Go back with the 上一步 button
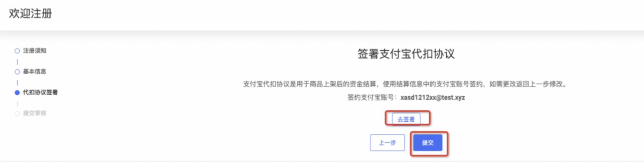The width and height of the screenshot is (644, 162). tap(387, 143)
